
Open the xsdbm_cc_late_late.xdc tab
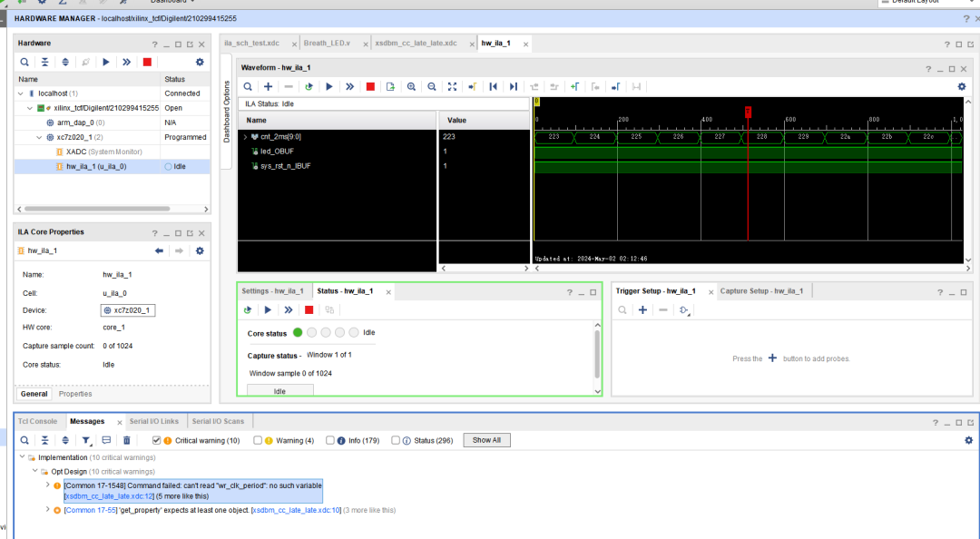click(x=416, y=44)
